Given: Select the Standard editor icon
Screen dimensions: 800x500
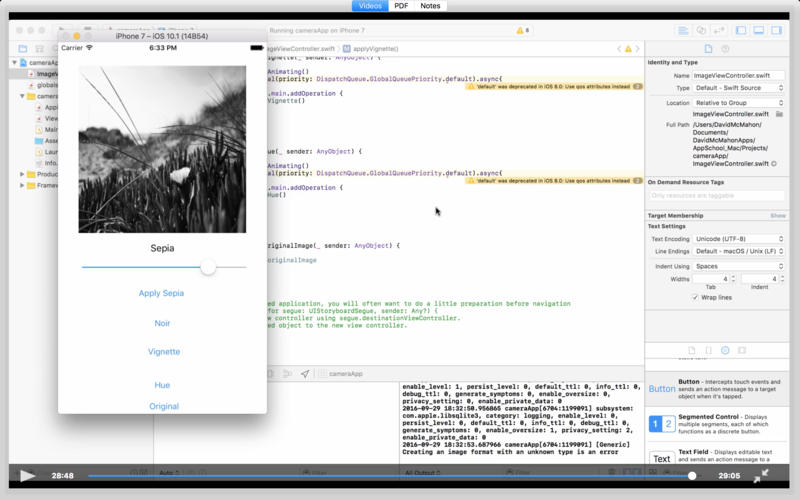Looking at the screenshot, I should click(683, 31).
